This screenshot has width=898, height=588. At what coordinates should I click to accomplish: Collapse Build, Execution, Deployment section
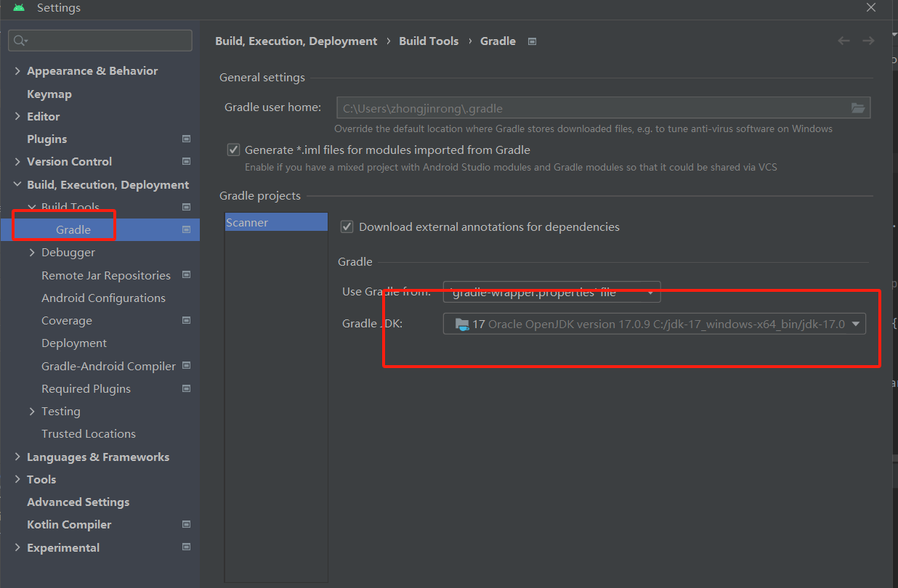click(17, 184)
